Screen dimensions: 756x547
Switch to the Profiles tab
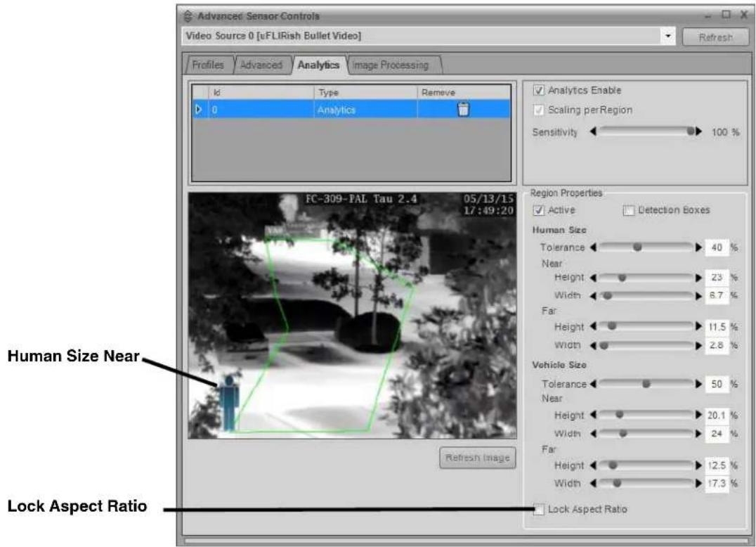pos(208,65)
